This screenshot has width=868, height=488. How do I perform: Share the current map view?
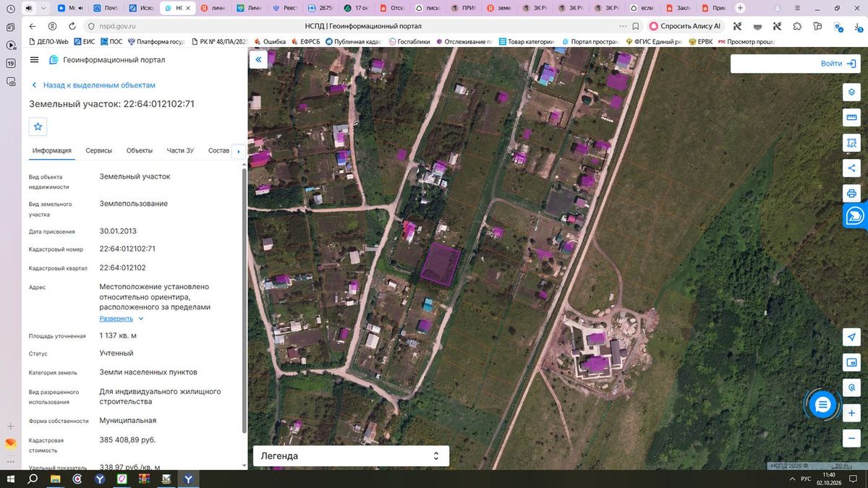(851, 168)
